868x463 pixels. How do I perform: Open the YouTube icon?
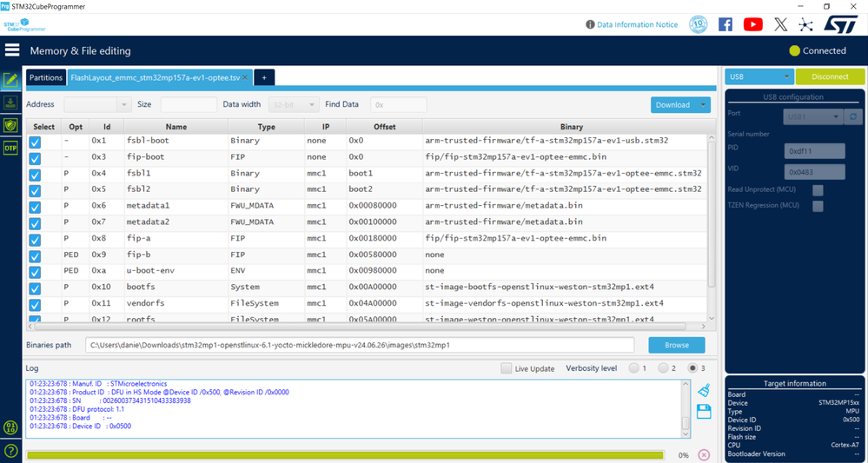(x=752, y=24)
